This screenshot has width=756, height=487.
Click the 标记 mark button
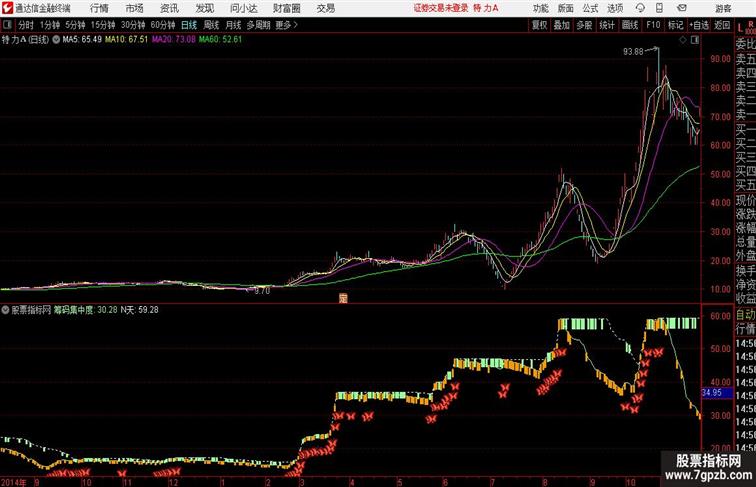click(x=675, y=25)
